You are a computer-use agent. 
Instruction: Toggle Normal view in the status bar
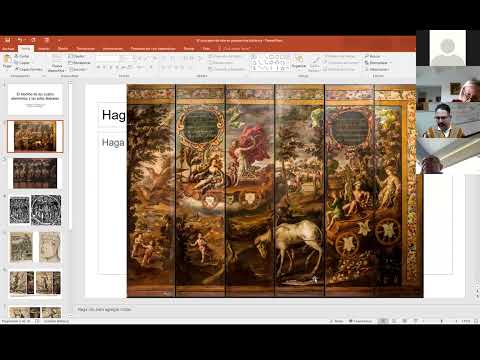click(383, 321)
